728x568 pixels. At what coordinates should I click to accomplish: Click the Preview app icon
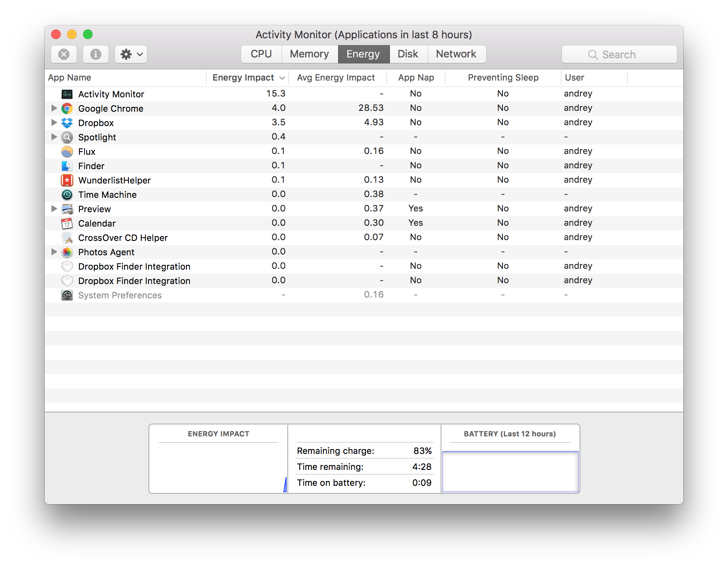coord(67,209)
